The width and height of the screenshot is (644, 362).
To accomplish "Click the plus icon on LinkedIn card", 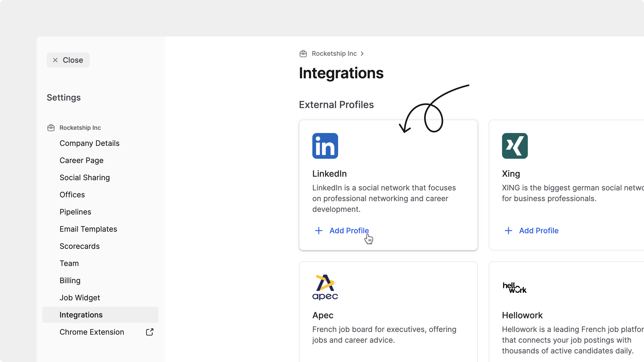I will [319, 231].
